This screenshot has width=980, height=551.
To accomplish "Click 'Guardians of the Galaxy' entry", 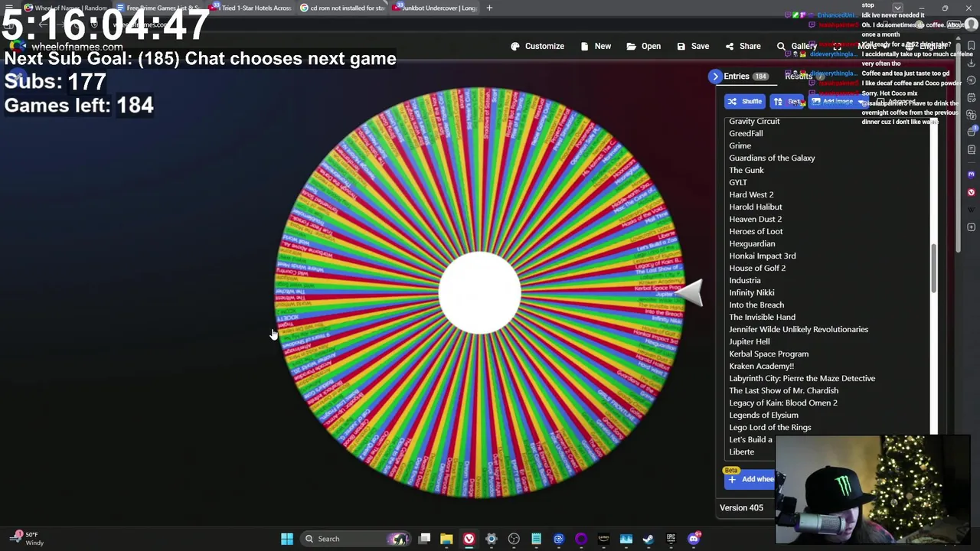I will coord(772,158).
